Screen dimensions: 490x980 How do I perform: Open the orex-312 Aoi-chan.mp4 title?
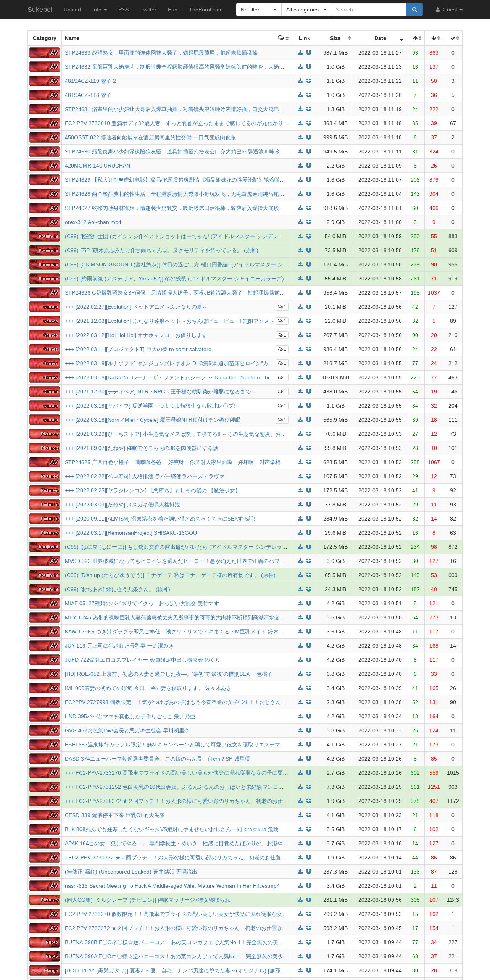click(93, 222)
